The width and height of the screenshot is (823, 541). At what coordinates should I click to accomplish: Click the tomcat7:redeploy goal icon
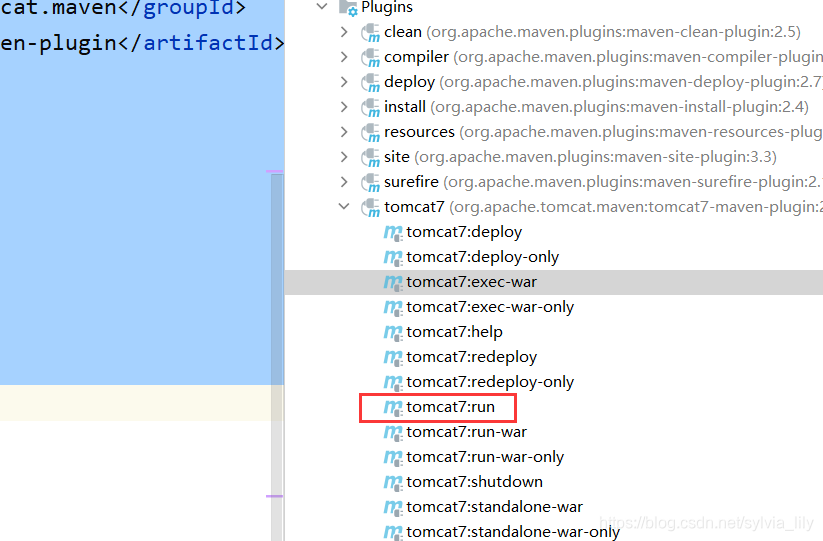click(393, 358)
